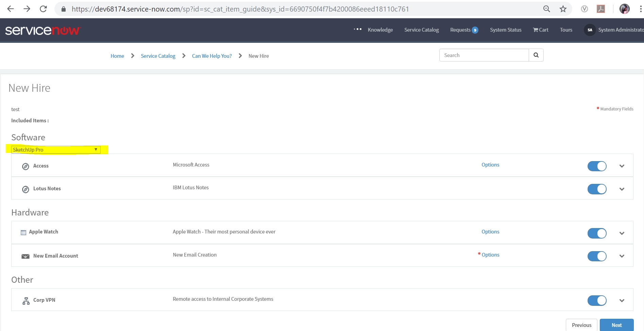Viewport: 644px width, 331px height.
Task: Expand the Apple Watch row chevron
Action: pyautogui.click(x=622, y=233)
